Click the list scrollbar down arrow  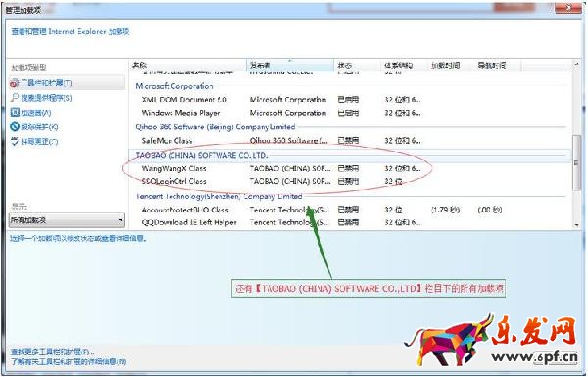(576, 225)
